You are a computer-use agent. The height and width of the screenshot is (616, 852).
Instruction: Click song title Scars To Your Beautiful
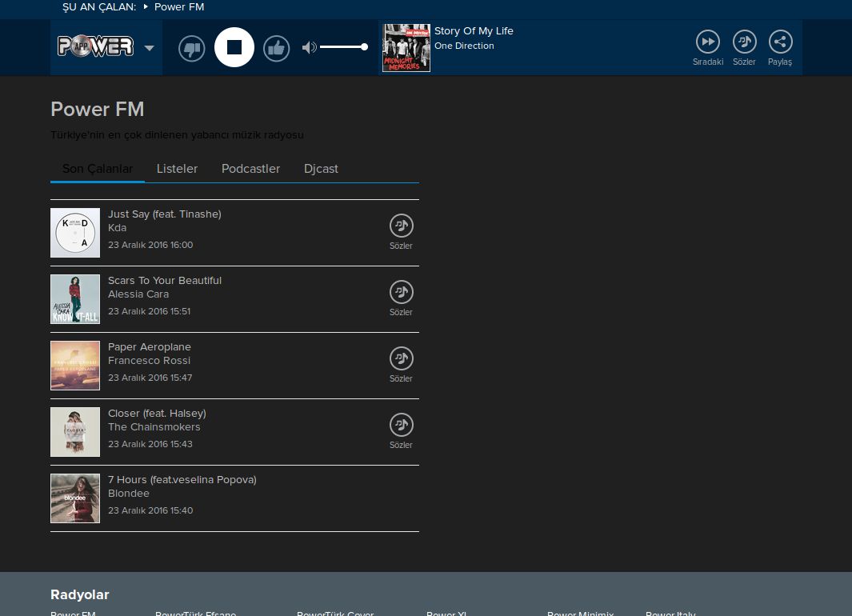coord(165,280)
